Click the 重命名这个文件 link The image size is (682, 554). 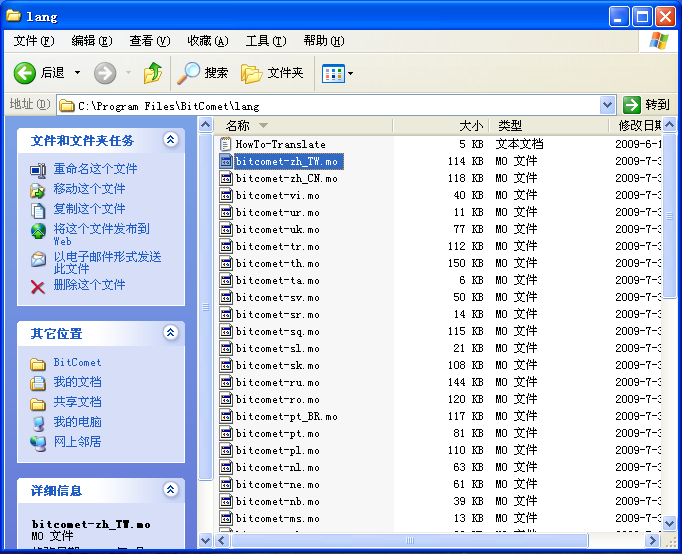coord(95,169)
